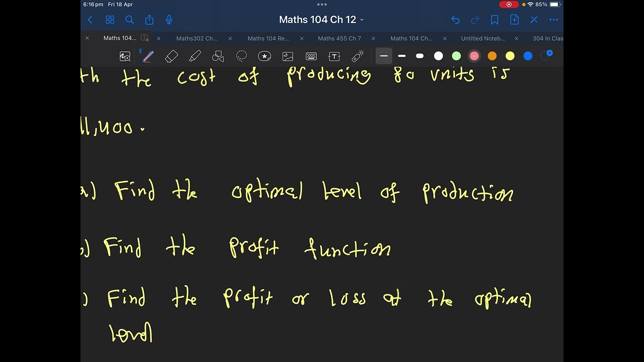Pick the blue pen color
This screenshot has height=362, width=644.
(528, 56)
